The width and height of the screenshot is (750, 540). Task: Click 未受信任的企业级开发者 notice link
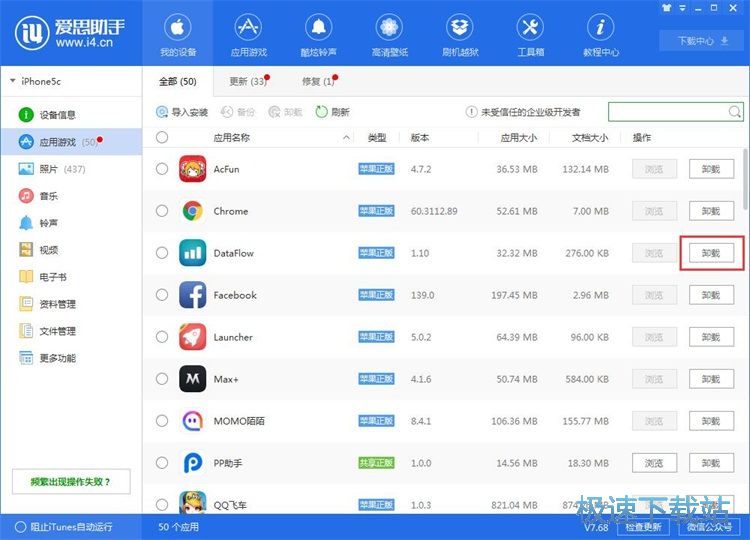pos(523,112)
